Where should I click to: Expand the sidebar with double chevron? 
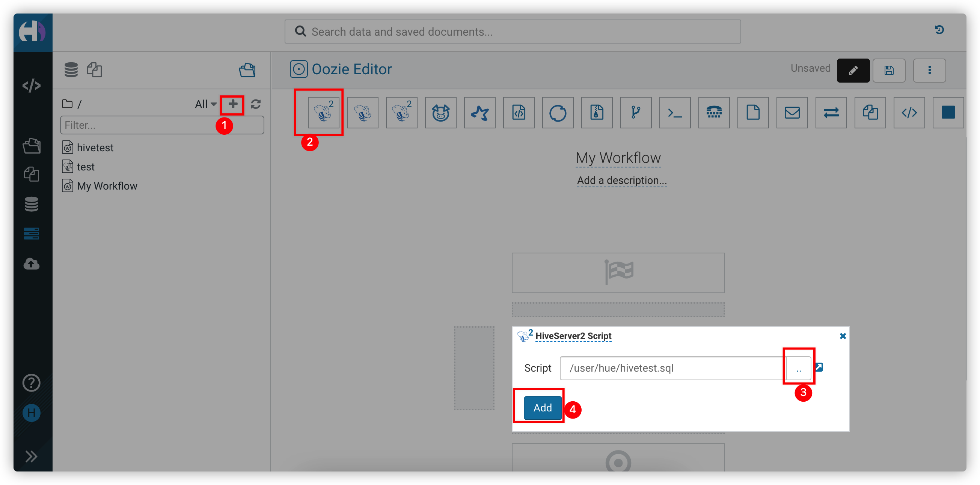pos(32,456)
